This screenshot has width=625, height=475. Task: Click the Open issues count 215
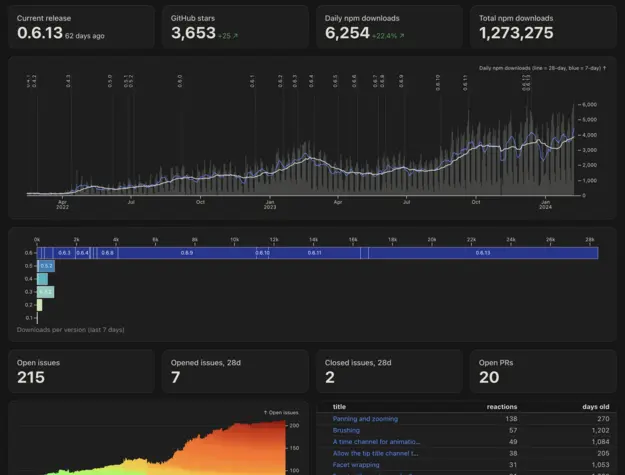(32, 378)
